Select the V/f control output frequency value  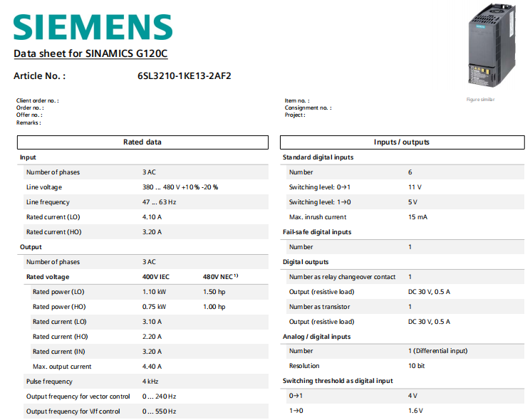pos(160,411)
